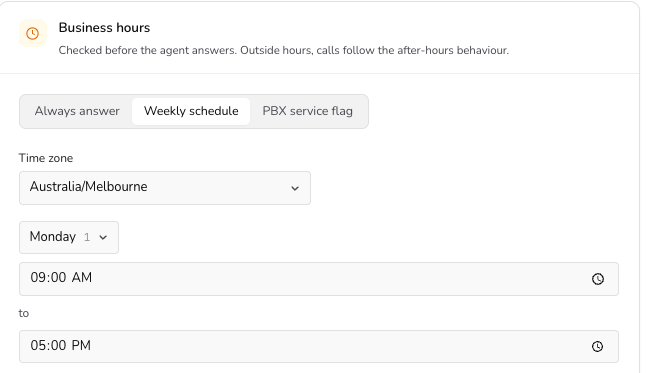The height and width of the screenshot is (373, 652).
Task: Choose the PBX service flag option
Action: point(307,111)
